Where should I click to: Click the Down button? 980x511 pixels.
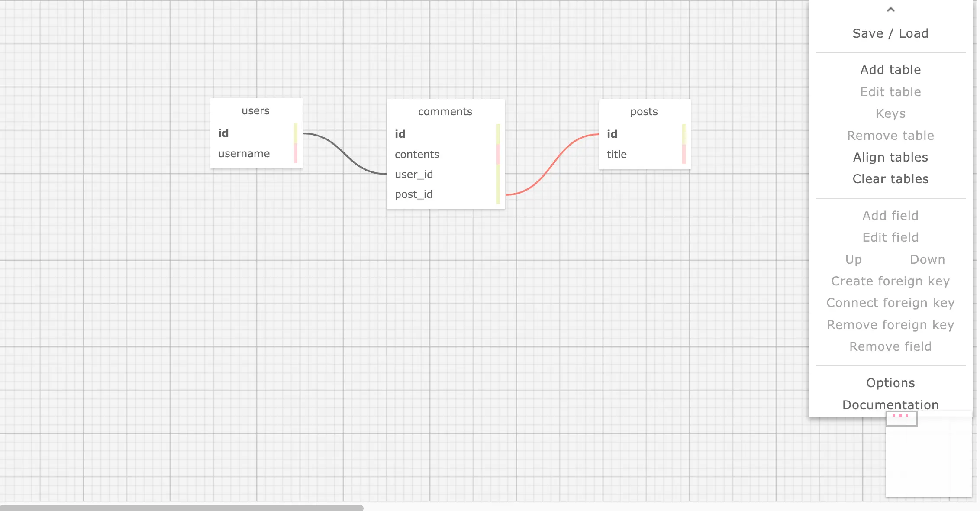928,259
